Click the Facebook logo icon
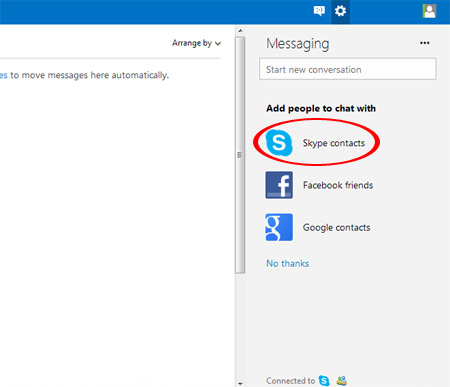 [x=279, y=185]
